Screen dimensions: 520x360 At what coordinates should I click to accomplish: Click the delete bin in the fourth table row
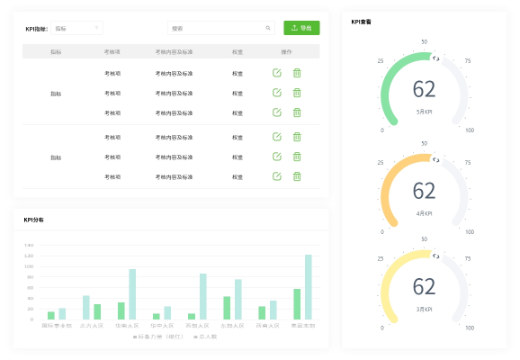[x=297, y=137]
